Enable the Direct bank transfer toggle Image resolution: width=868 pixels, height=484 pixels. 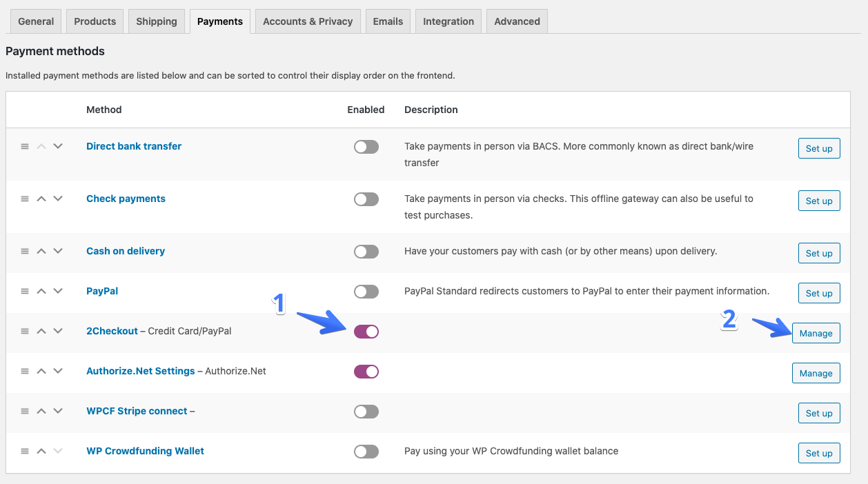pyautogui.click(x=366, y=147)
